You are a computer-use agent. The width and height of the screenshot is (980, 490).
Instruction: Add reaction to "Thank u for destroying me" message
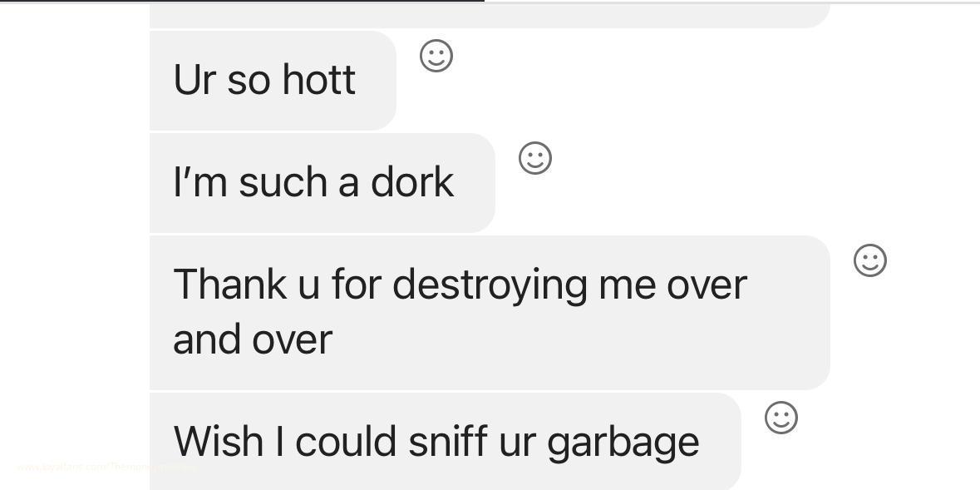pyautogui.click(x=870, y=260)
